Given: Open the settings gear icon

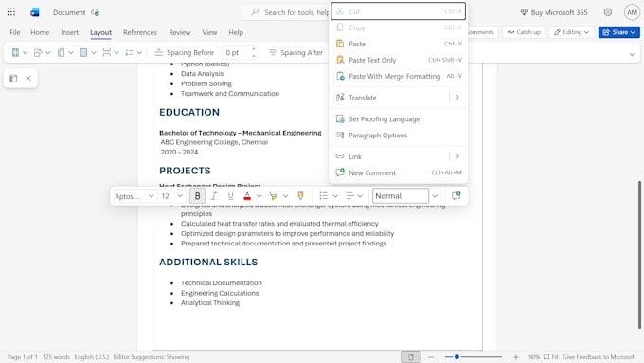Looking at the screenshot, I should tap(608, 12).
